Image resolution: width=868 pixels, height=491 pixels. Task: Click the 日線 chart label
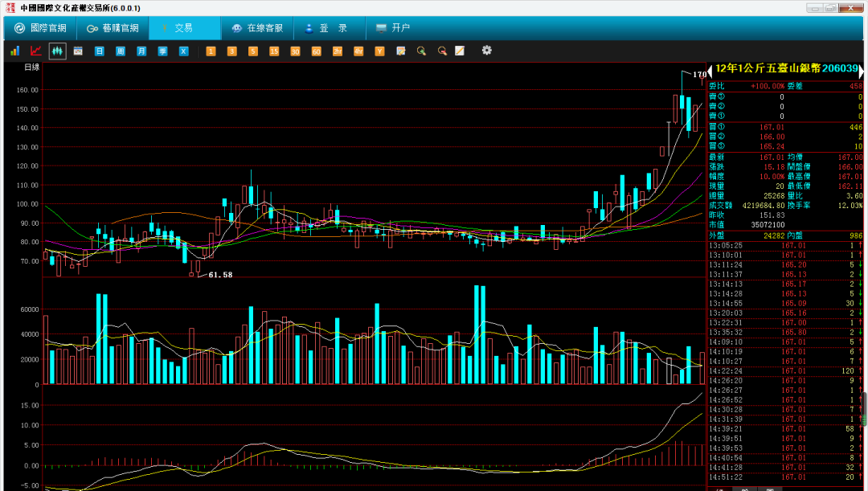(x=32, y=67)
